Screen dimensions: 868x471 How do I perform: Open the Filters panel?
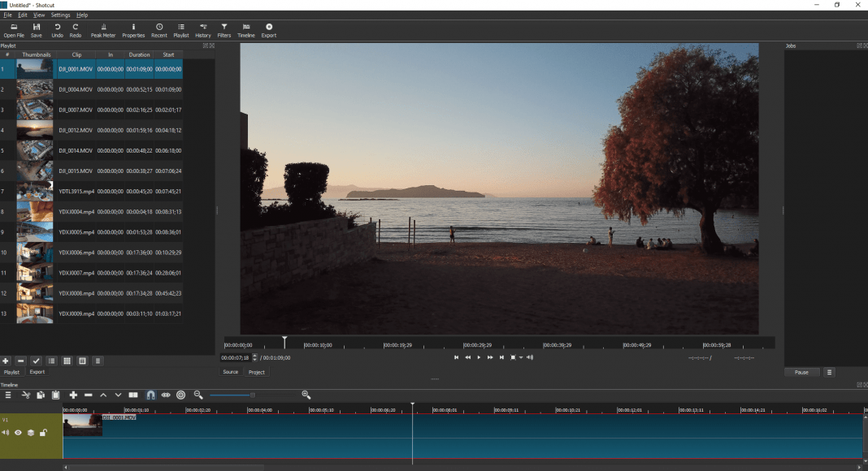[x=224, y=30]
